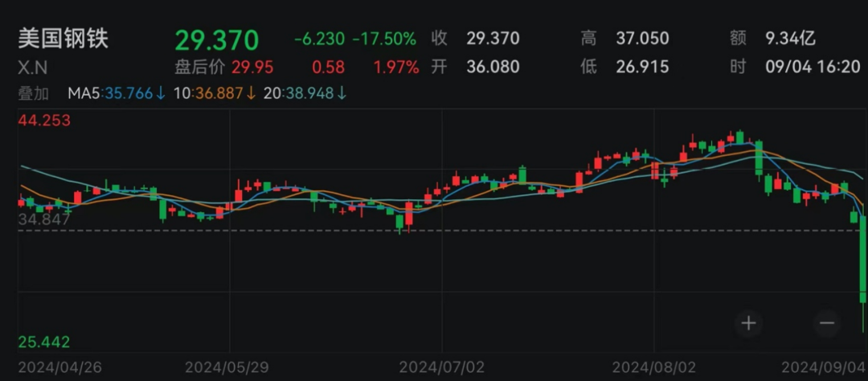
Task: Select the MA10 36.887 indicator value
Action: [215, 93]
